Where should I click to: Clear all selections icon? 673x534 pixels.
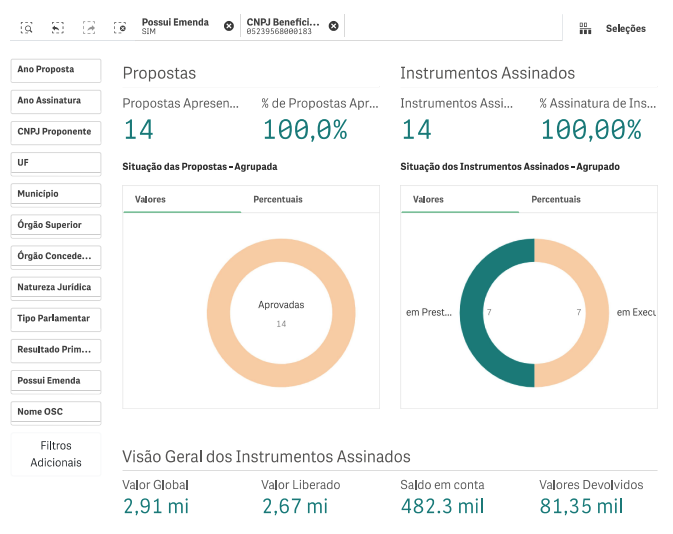[x=120, y=28]
